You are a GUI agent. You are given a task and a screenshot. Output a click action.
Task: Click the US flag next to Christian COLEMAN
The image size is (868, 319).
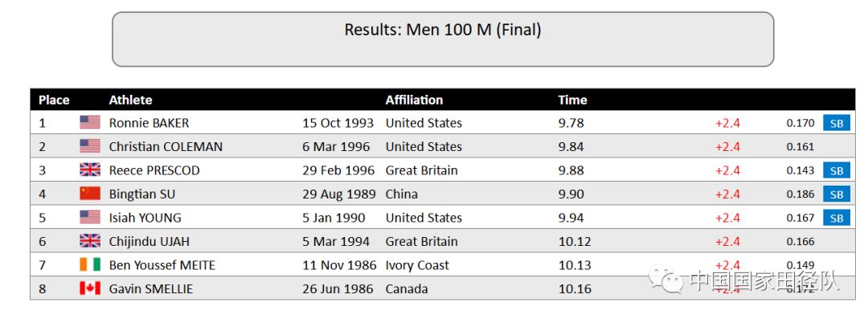(x=90, y=146)
